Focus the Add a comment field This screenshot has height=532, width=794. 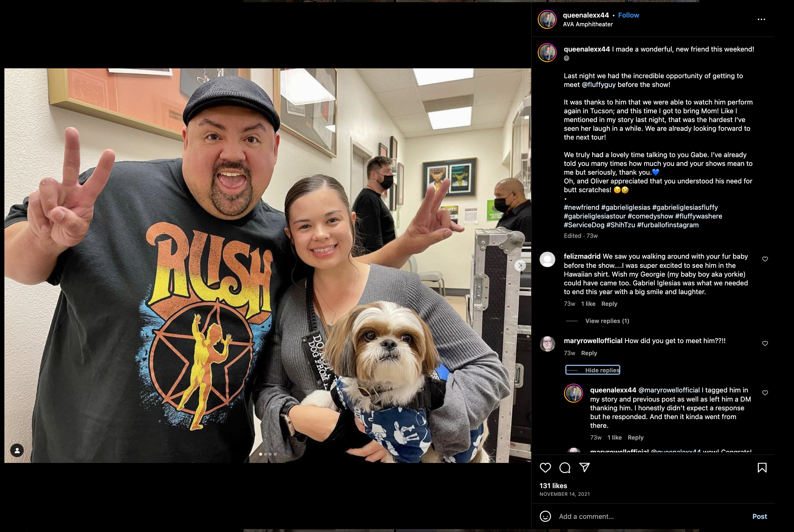click(x=651, y=516)
